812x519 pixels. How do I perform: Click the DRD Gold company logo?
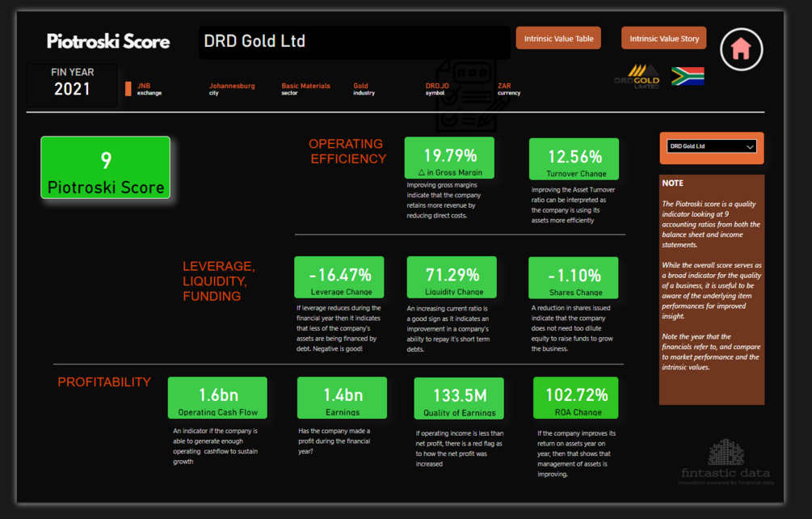pyautogui.click(x=637, y=77)
